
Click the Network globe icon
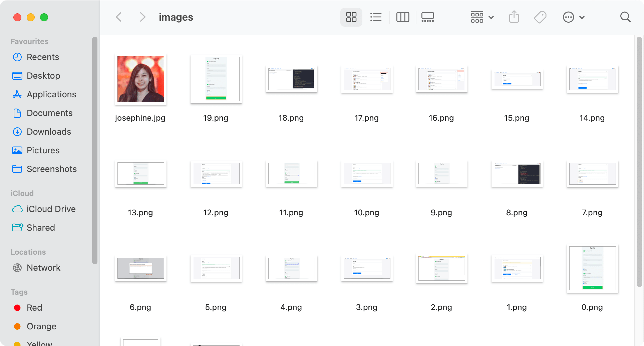17,268
